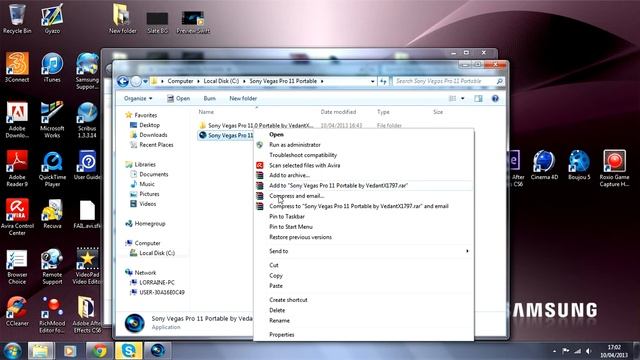Select Desktop under Favorites
The image size is (640, 360).
[145, 125]
